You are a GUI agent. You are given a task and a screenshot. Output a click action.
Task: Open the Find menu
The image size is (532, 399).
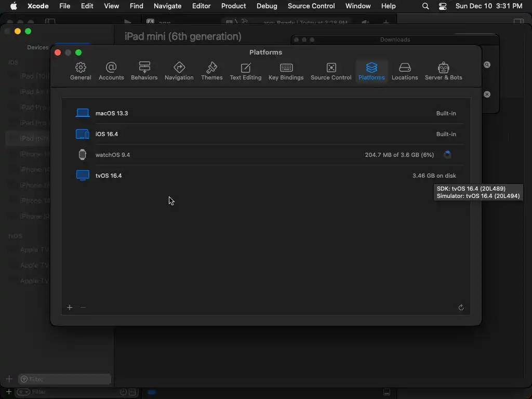pyautogui.click(x=137, y=6)
